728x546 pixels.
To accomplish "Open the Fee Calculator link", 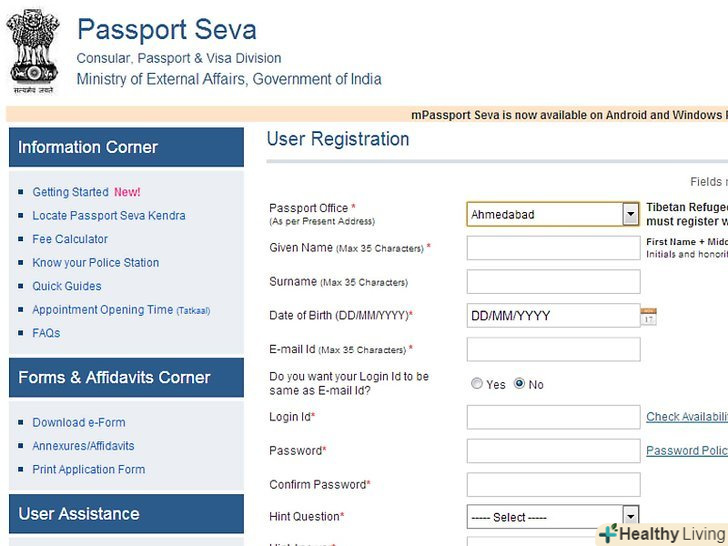I will pyautogui.click(x=70, y=239).
